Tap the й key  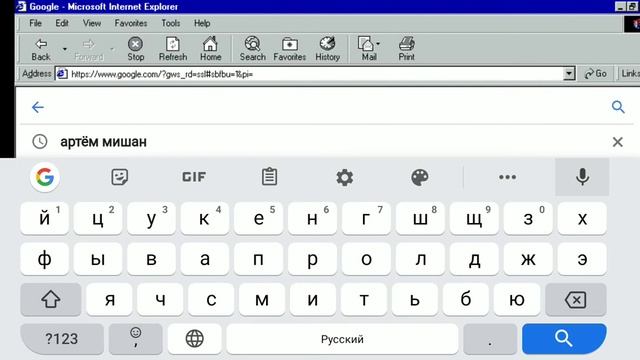tap(44, 219)
